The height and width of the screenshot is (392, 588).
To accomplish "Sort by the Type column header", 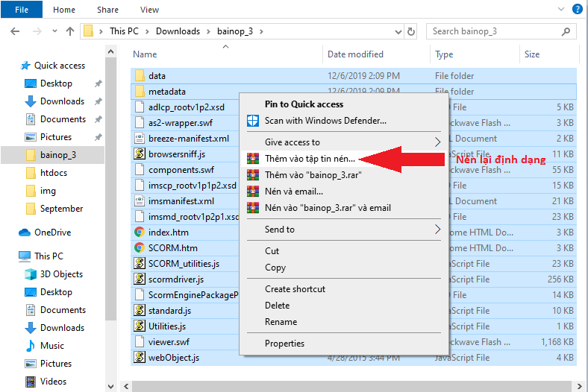I will 444,54.
